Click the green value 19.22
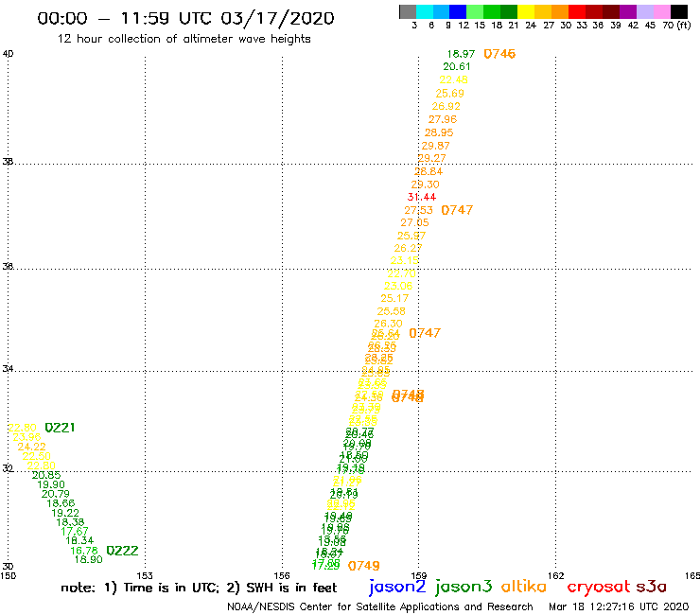 (65, 513)
